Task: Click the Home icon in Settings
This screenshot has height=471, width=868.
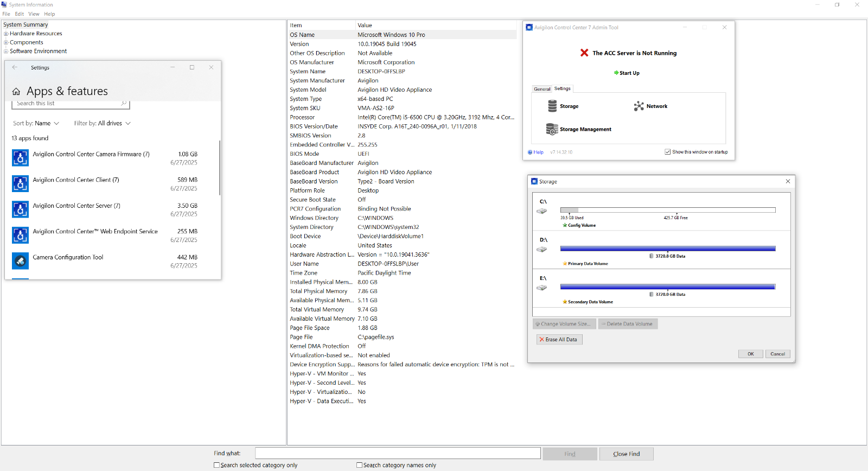Action: click(x=16, y=91)
